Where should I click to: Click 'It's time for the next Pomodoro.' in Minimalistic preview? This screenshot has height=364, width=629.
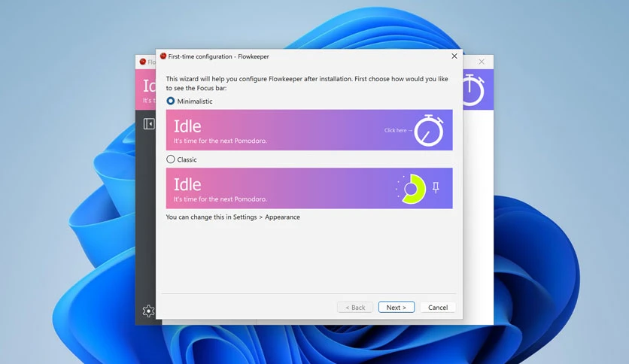pos(220,141)
